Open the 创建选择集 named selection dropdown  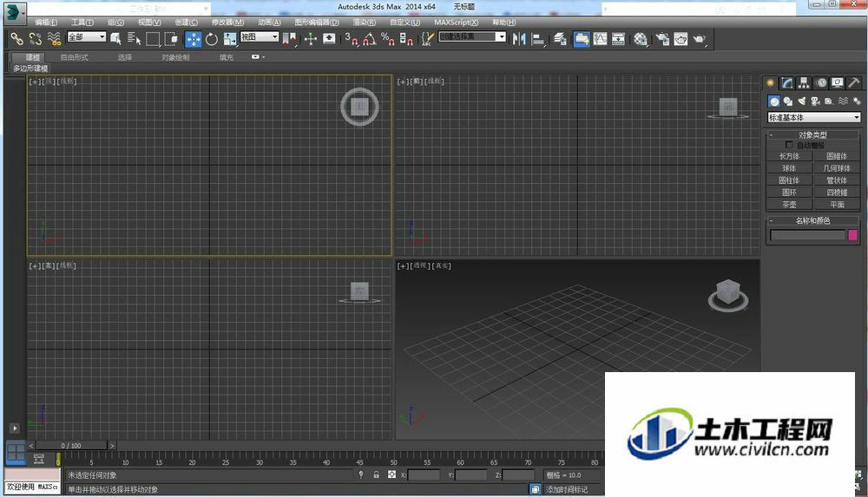pos(472,36)
